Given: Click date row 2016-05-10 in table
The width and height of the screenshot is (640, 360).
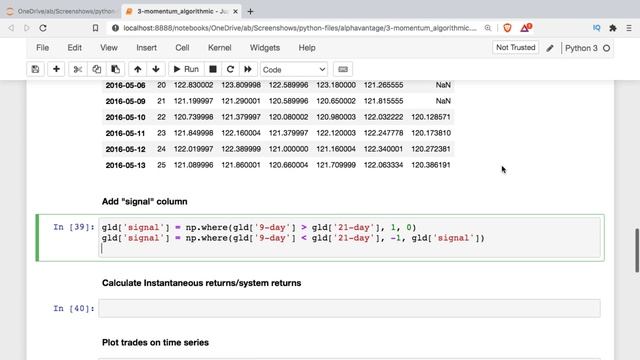Looking at the screenshot, I should coord(125,117).
